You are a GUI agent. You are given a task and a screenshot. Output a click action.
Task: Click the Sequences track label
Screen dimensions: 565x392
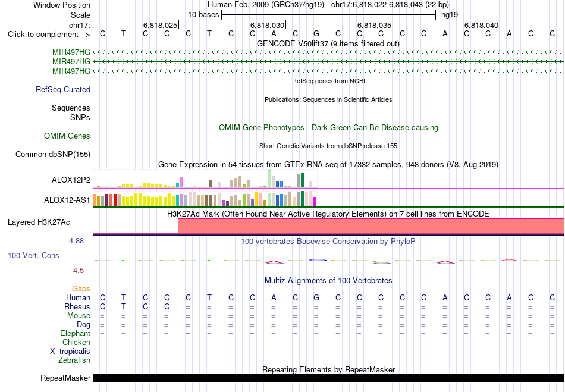click(71, 108)
